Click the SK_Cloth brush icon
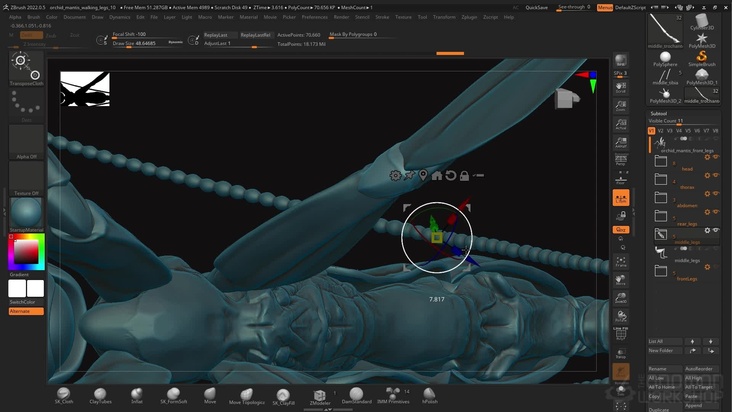Viewport: 732px width, 412px height. pos(64,394)
